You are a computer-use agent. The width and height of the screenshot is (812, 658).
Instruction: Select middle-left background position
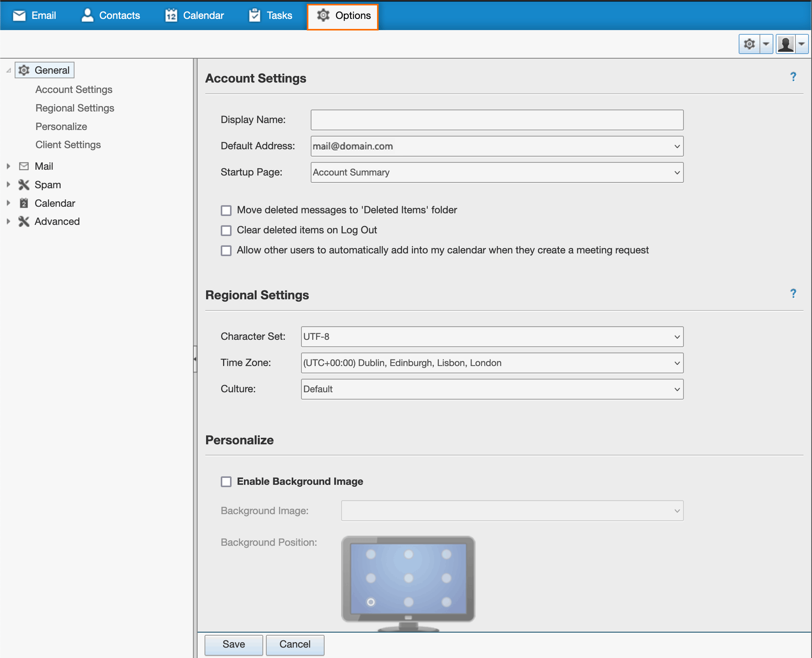pos(371,578)
